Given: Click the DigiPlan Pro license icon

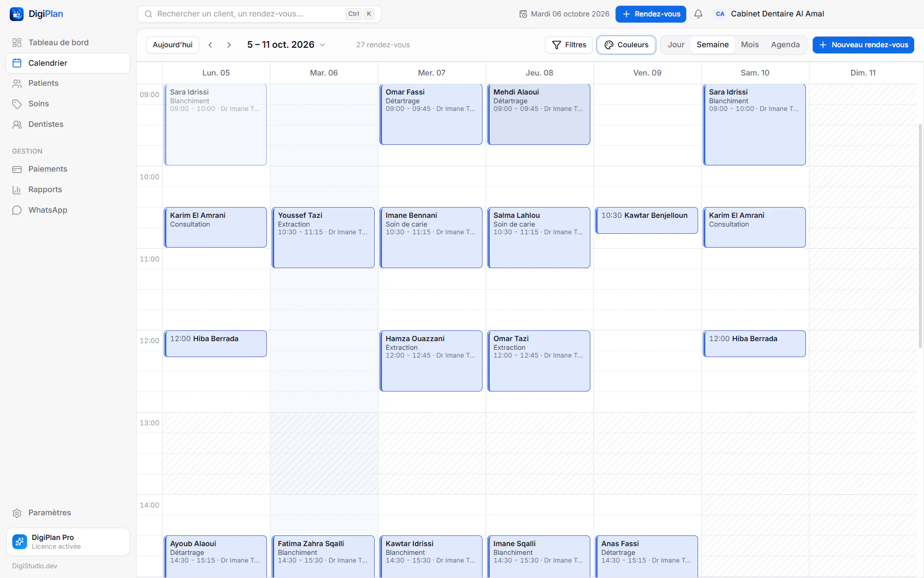Looking at the screenshot, I should (x=20, y=542).
